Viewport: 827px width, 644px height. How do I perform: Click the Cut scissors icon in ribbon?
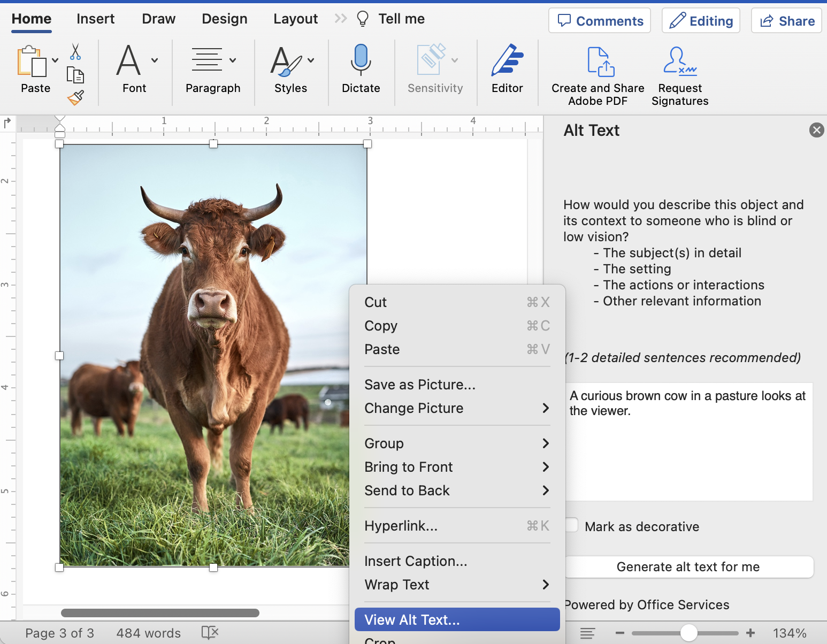coord(75,52)
